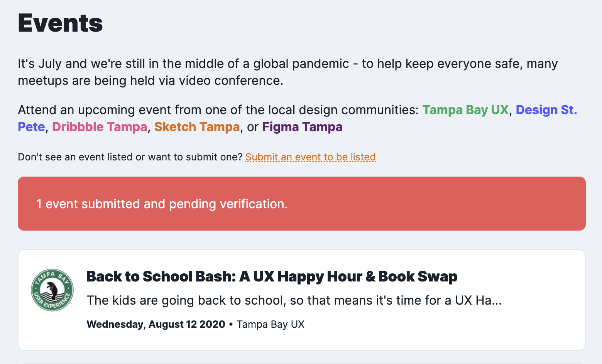Click the ellipsis ending the event description
Image resolution: width=602 pixels, height=364 pixels.
click(x=497, y=300)
